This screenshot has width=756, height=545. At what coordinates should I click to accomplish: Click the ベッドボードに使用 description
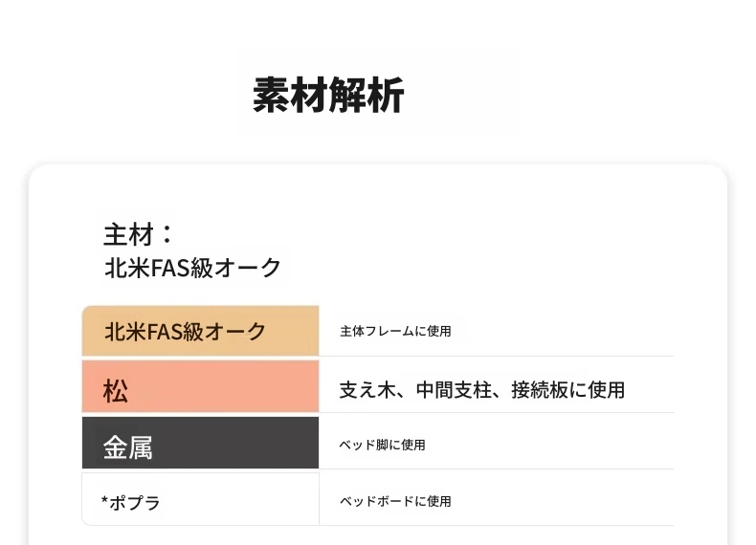[x=394, y=501]
